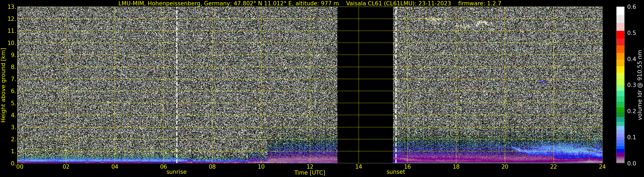
Task: Click the small blue cloud streak near 7 km
Action: (x=543, y=81)
